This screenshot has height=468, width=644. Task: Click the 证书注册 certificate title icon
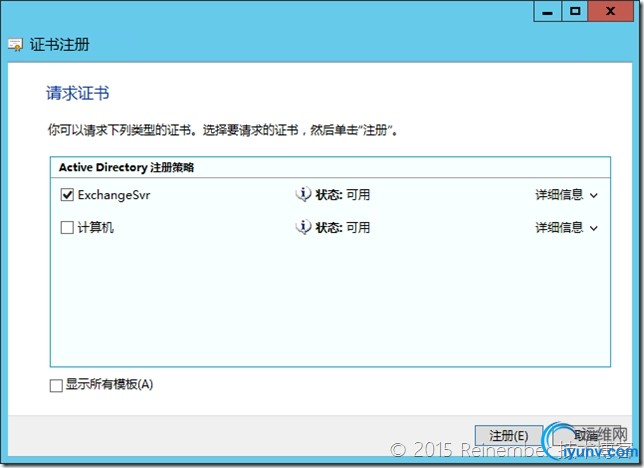pos(16,45)
